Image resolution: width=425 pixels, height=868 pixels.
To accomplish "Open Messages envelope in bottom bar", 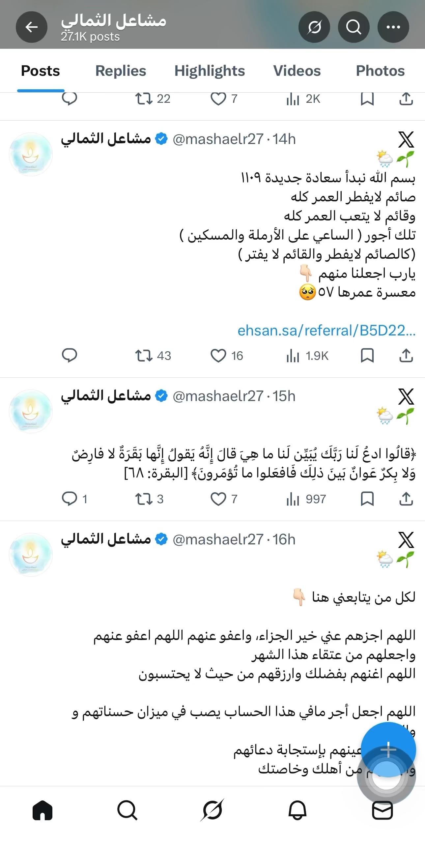I will tap(382, 810).
